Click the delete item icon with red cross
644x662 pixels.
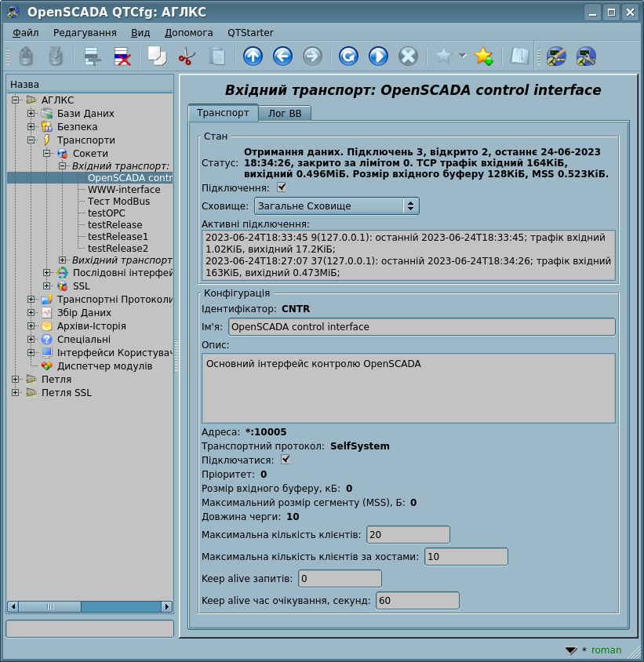(122, 56)
